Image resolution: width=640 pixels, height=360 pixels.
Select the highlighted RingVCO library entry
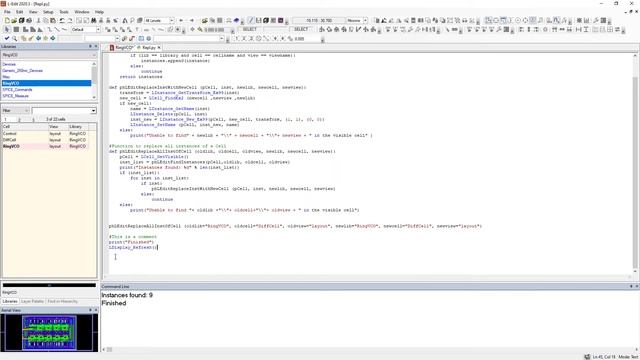pos(47,83)
